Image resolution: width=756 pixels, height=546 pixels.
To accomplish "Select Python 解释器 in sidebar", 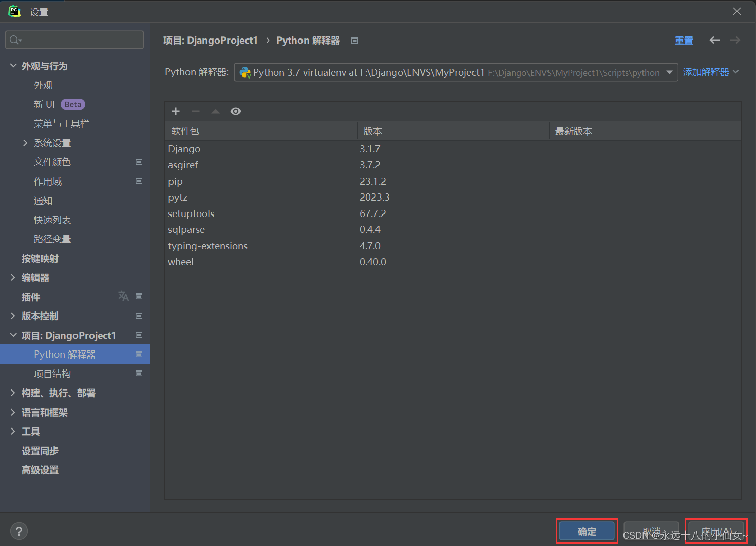I will coord(75,354).
